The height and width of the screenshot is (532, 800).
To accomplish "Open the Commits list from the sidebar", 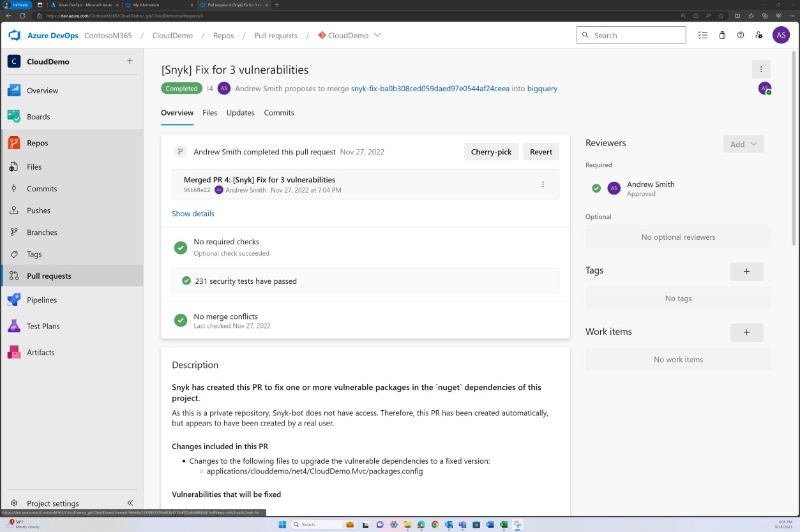I will point(41,188).
